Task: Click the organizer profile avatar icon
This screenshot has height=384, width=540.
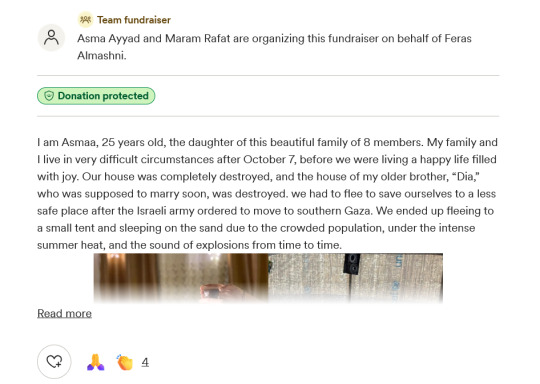Action: (51, 38)
